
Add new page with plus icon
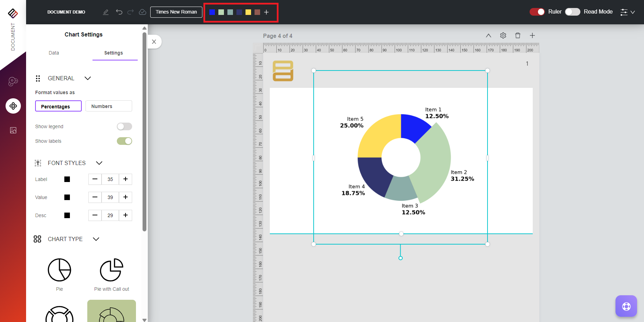532,35
